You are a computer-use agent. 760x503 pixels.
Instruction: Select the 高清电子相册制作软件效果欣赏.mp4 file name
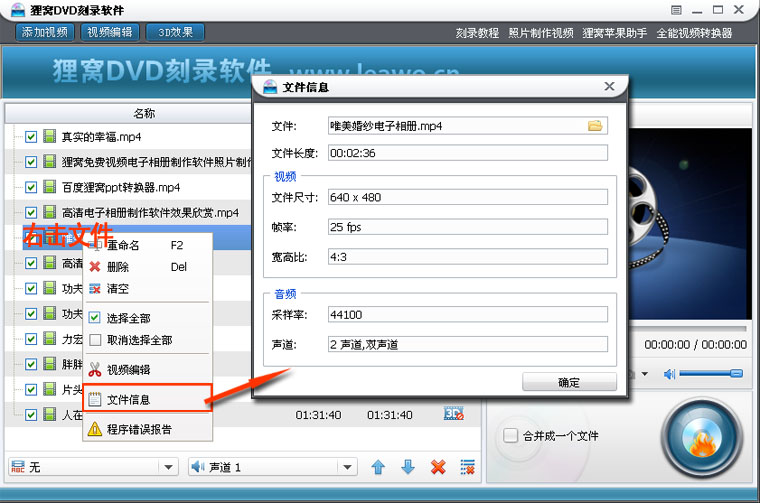tap(150, 213)
